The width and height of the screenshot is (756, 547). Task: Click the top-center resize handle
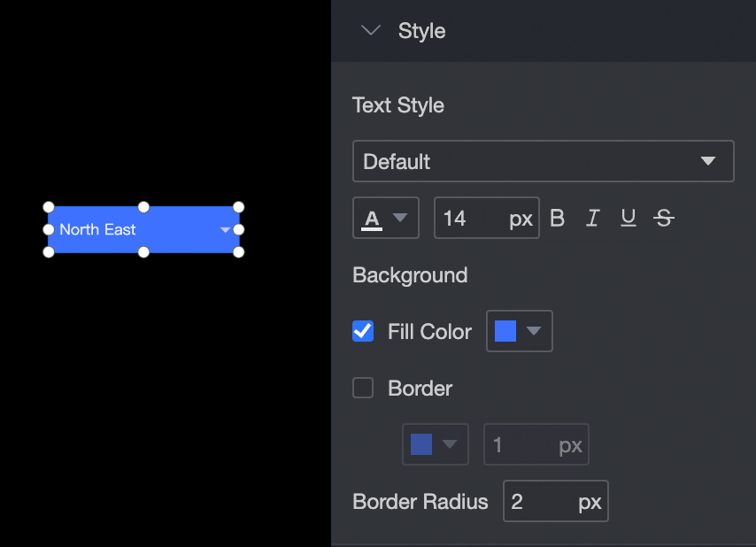click(143, 207)
